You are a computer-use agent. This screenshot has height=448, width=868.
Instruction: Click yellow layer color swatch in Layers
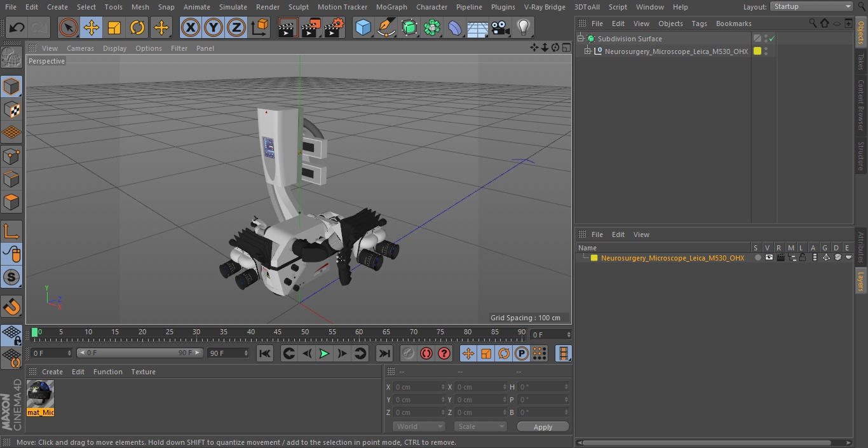(x=594, y=258)
